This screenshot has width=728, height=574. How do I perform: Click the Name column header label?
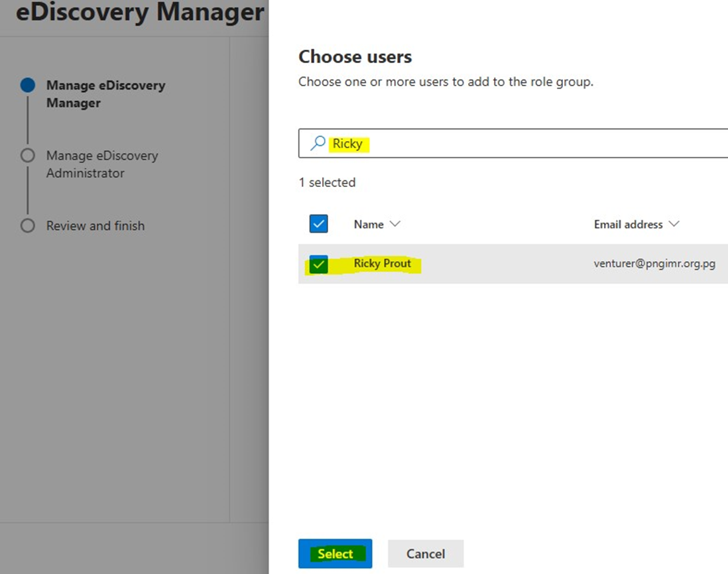[x=369, y=224]
